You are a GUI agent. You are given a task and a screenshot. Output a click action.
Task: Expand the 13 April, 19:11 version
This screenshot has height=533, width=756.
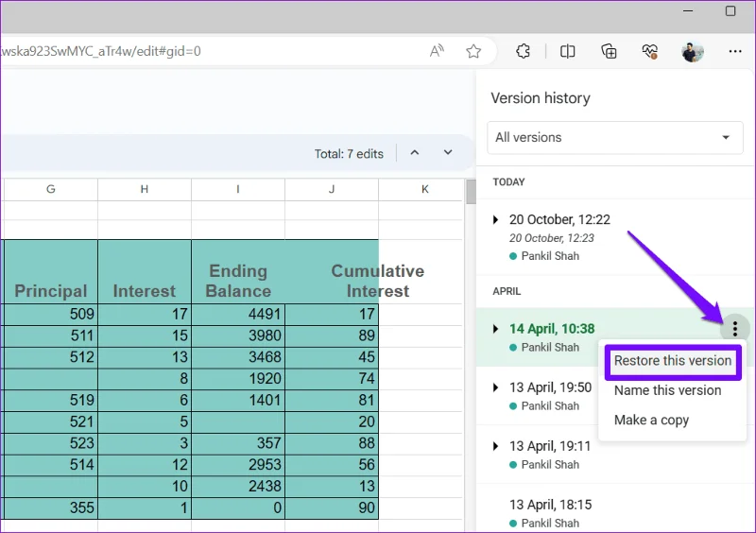point(495,446)
